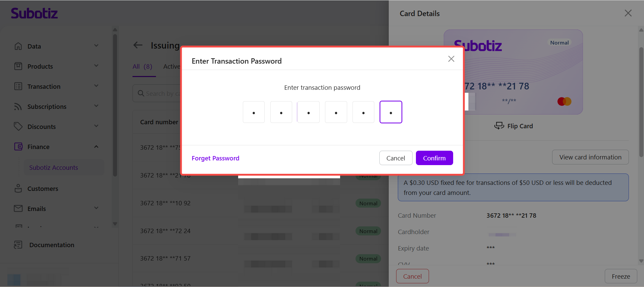Close the Enter Transaction Password dialog
Image resolution: width=644 pixels, height=287 pixels.
[451, 59]
